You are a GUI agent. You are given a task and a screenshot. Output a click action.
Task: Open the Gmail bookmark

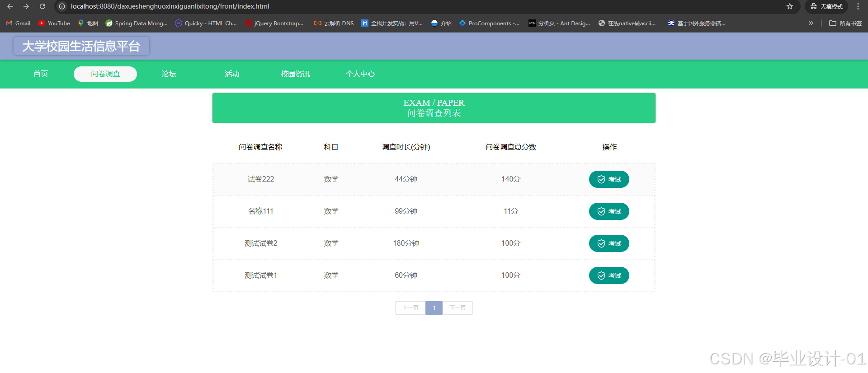pos(18,23)
